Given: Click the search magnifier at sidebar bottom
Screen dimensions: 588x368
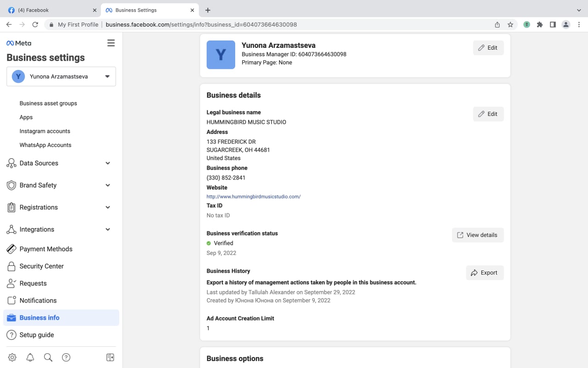Looking at the screenshot, I should (x=48, y=357).
